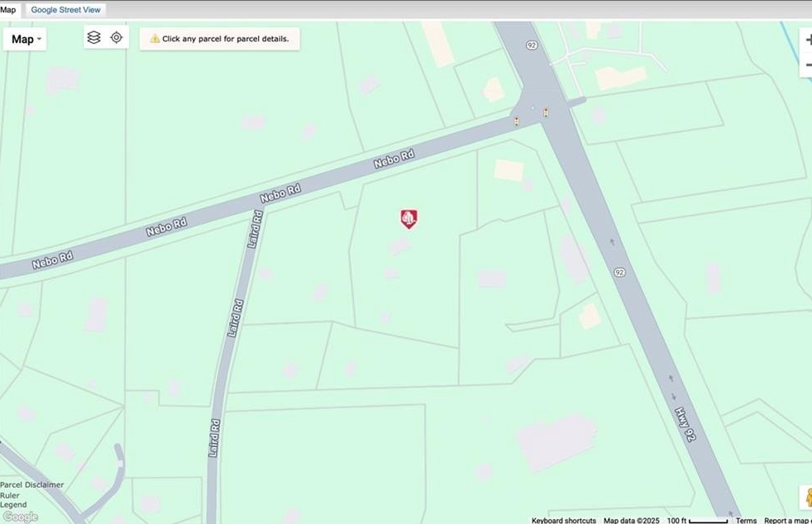Image resolution: width=812 pixels, height=524 pixels.
Task: Open the map layers icon
Action: [x=93, y=37]
